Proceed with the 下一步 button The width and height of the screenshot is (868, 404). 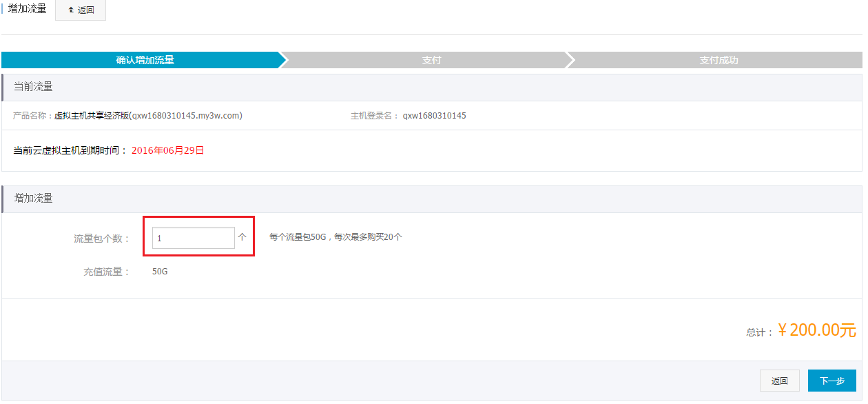831,381
